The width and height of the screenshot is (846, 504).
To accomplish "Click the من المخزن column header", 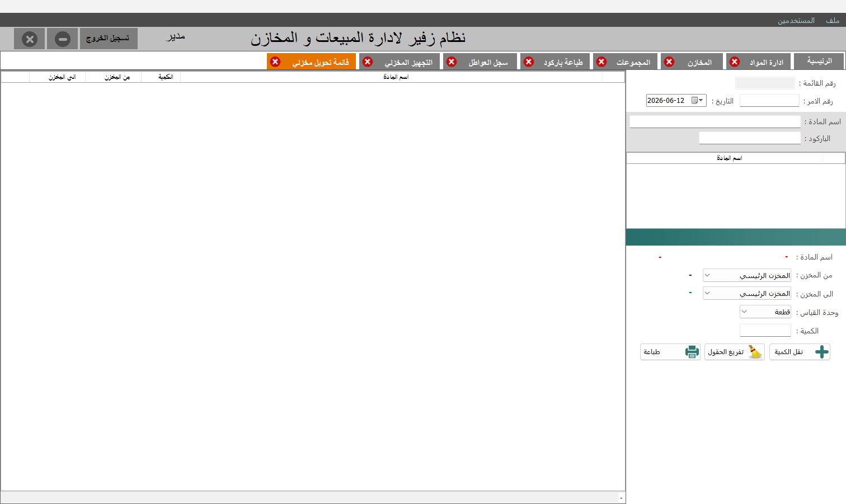I will [114, 77].
